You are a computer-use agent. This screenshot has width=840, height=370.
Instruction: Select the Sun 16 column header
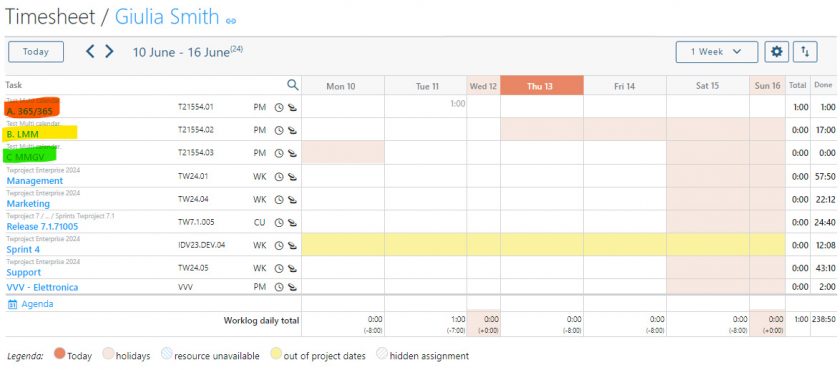(x=768, y=86)
